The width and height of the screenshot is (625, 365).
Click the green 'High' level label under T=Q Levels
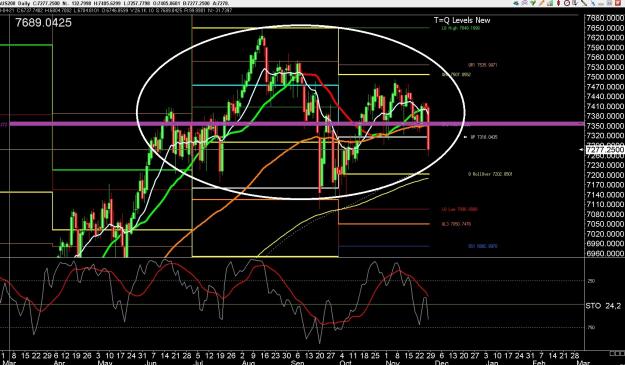click(460, 28)
